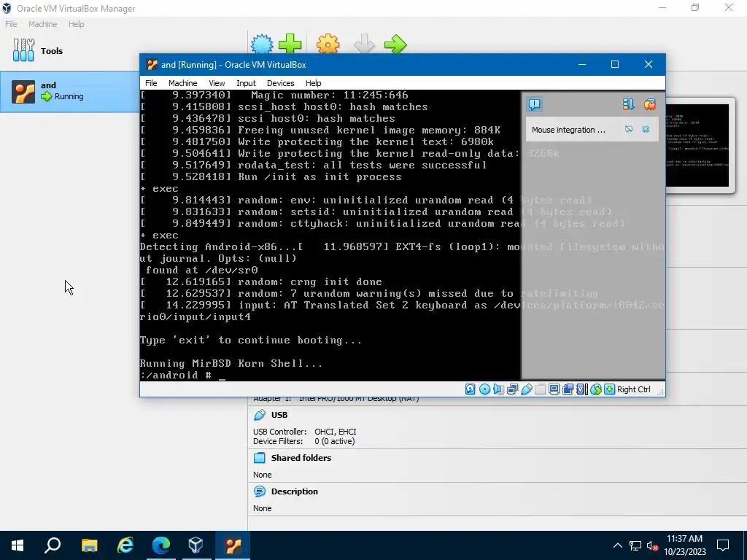
Task: Click the display settings status icon
Action: (x=554, y=389)
